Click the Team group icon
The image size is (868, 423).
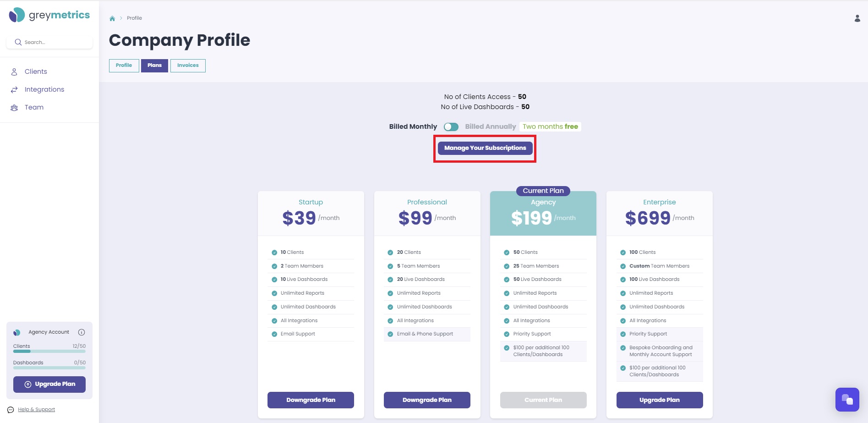14,108
